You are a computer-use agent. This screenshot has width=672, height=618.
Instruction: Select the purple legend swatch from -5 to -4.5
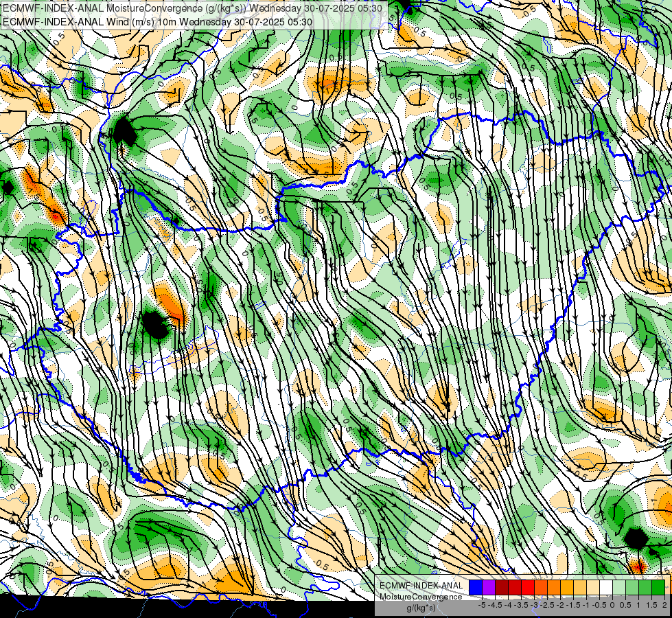click(x=489, y=588)
